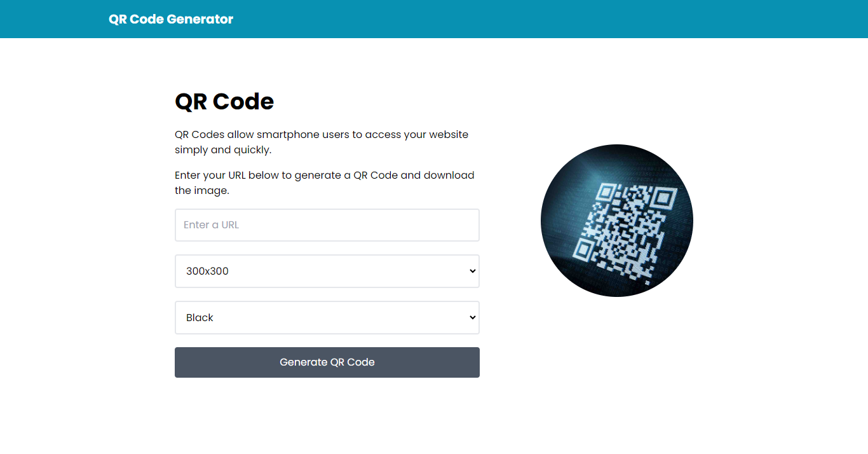Open the Black color dropdown
Image resolution: width=868 pixels, height=454 pixels.
(x=327, y=317)
